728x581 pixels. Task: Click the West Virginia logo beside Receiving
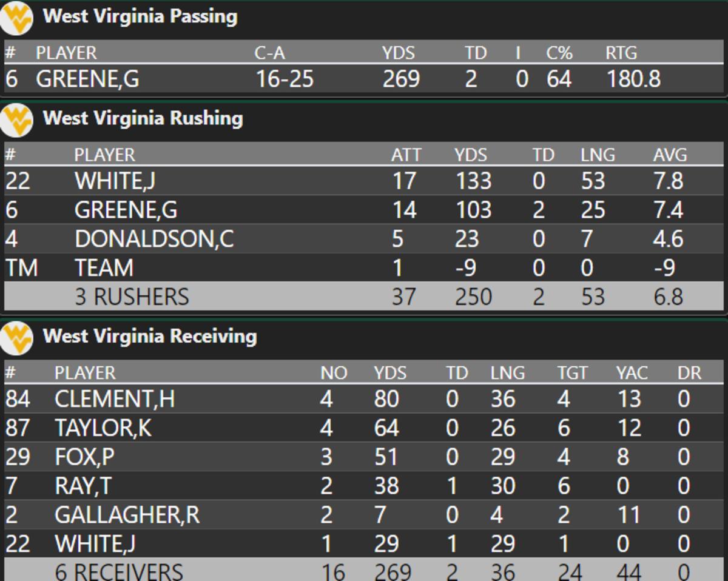point(17,337)
